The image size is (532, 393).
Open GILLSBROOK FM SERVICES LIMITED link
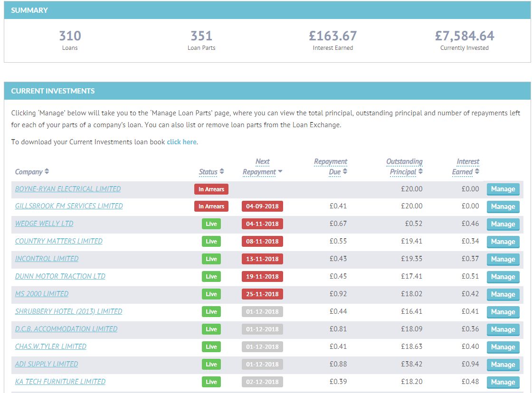point(69,206)
